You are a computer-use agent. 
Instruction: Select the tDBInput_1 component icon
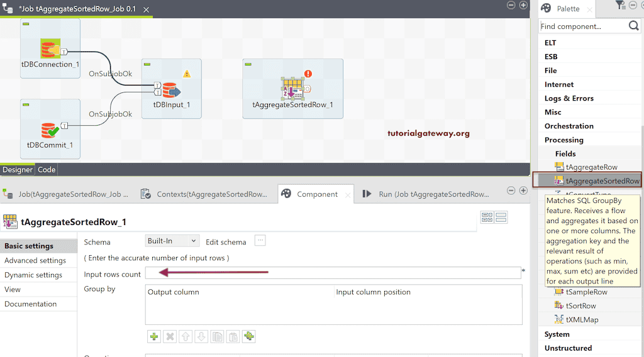pos(171,91)
